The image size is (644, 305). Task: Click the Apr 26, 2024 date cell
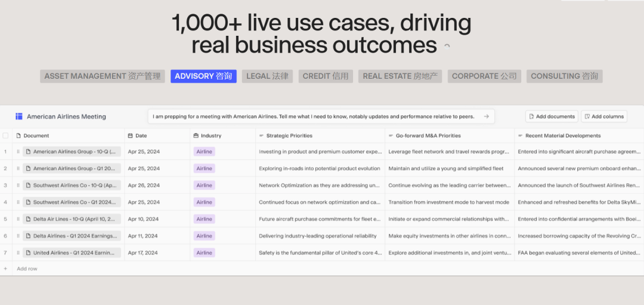pos(157,186)
